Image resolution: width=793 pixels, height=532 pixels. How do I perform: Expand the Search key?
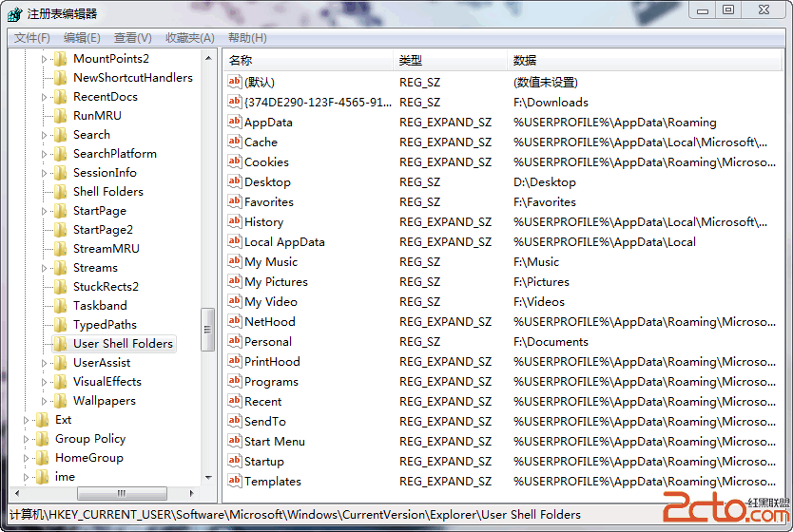pyautogui.click(x=44, y=135)
